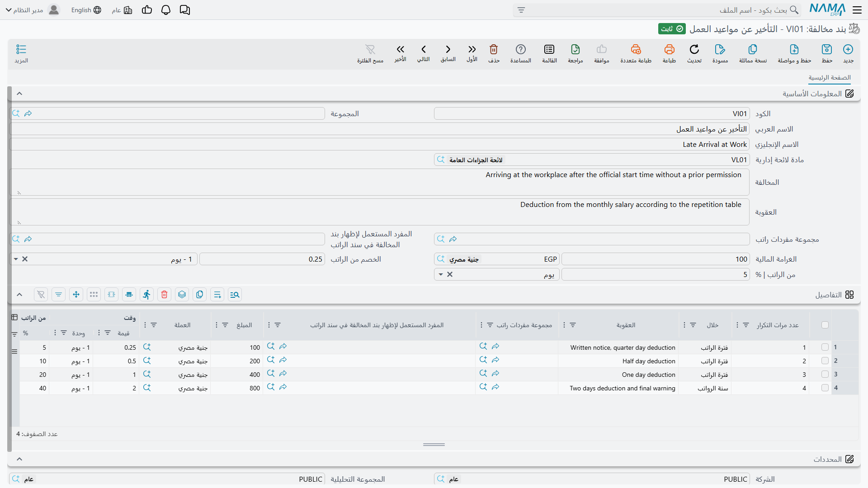Open the مدير النظام user dropdown

click(33, 10)
